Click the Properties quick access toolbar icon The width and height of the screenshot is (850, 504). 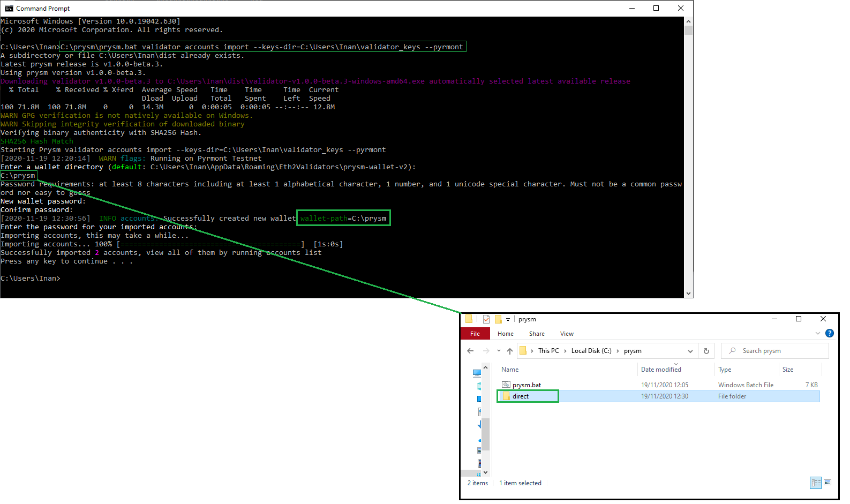pos(486,319)
